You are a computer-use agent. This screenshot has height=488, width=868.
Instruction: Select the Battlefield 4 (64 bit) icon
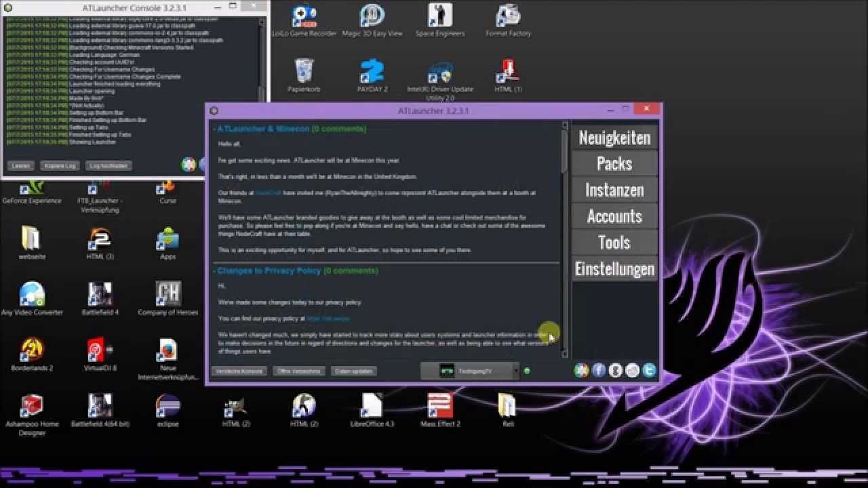[100, 411]
